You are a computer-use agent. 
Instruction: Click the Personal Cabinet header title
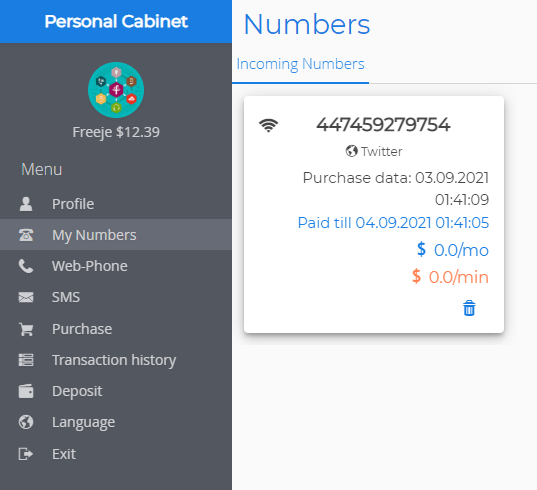pos(116,21)
